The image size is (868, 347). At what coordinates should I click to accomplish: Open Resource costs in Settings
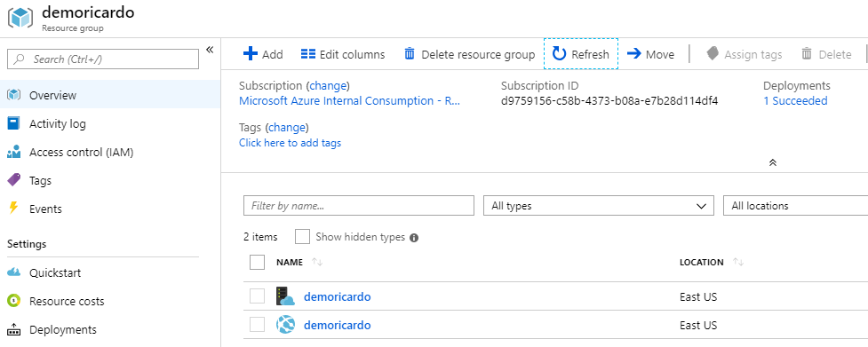(67, 301)
